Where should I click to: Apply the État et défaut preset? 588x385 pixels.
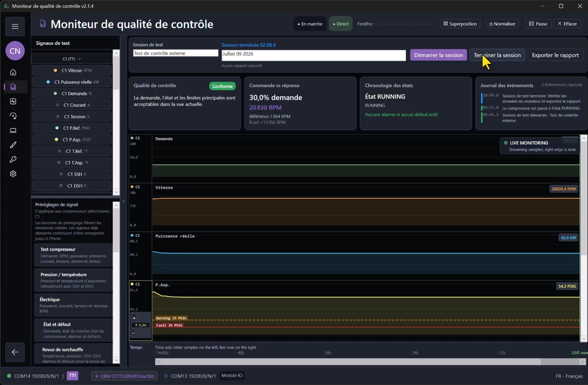73,330
